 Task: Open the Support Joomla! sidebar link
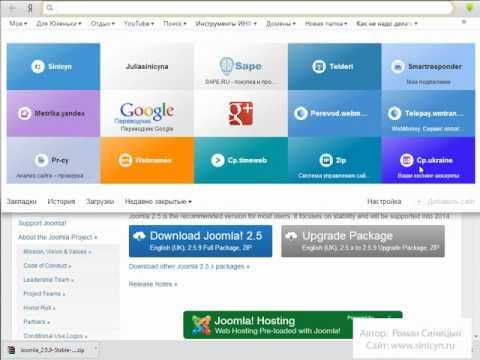(x=42, y=223)
